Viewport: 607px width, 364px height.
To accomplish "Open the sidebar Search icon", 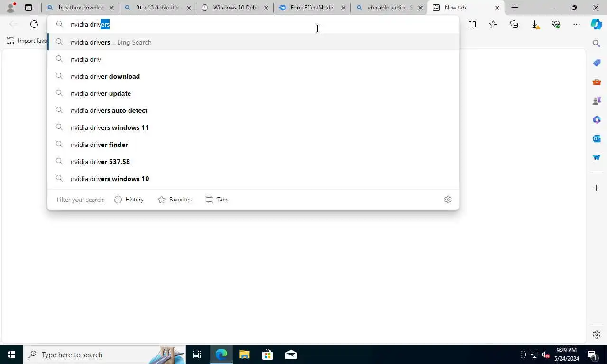I will [597, 44].
